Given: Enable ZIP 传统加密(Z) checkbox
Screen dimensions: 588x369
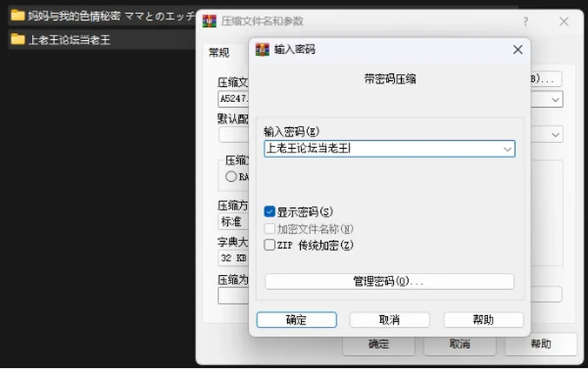Looking at the screenshot, I should tap(269, 245).
